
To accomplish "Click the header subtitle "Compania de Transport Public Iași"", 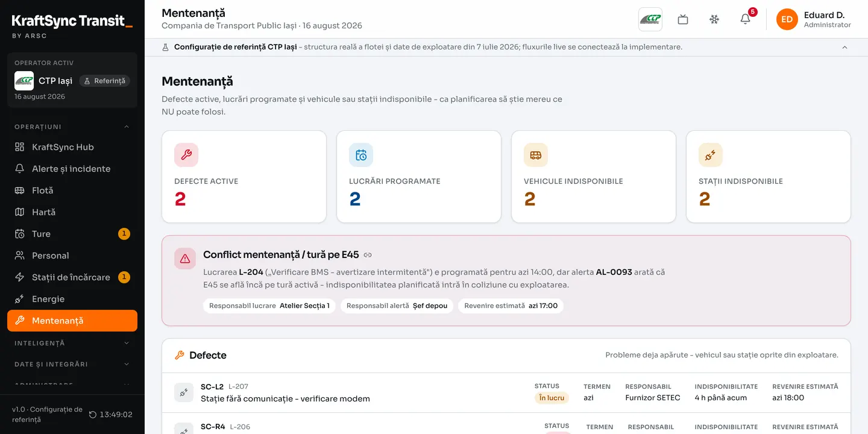I will click(x=230, y=26).
